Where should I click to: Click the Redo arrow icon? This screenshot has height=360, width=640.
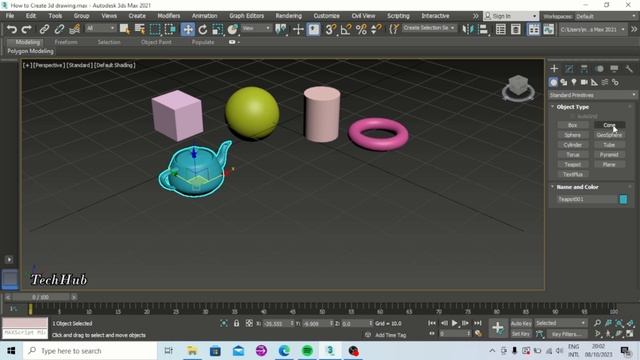(27, 29)
